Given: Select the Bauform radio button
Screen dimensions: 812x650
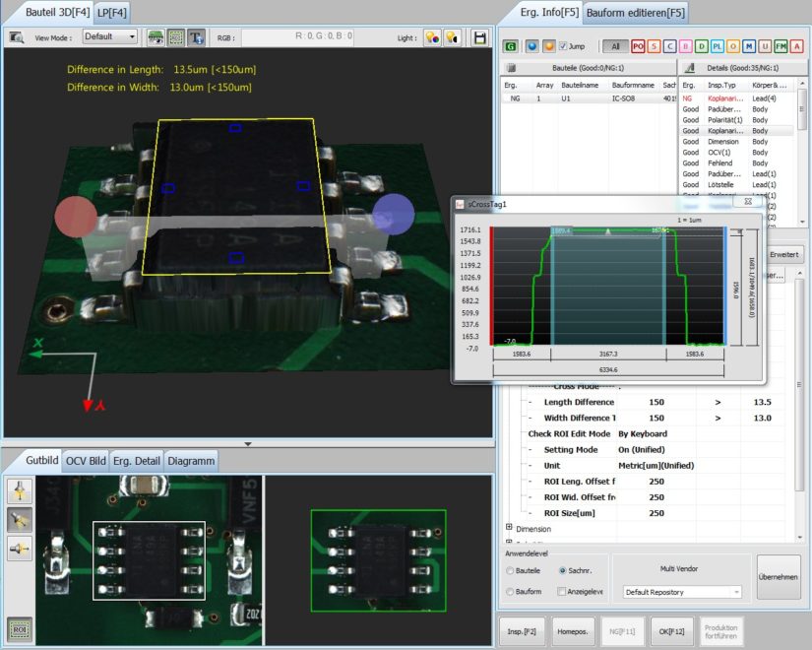Looking at the screenshot, I should 510,592.
